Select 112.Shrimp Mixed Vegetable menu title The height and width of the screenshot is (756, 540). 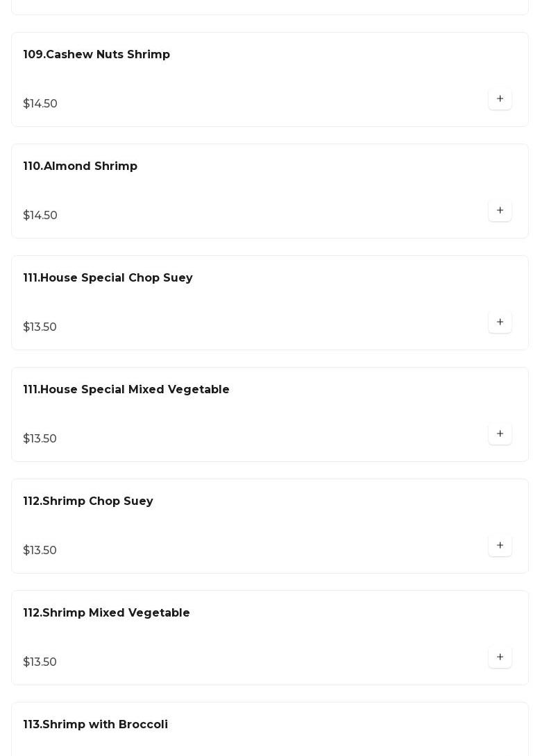(107, 613)
